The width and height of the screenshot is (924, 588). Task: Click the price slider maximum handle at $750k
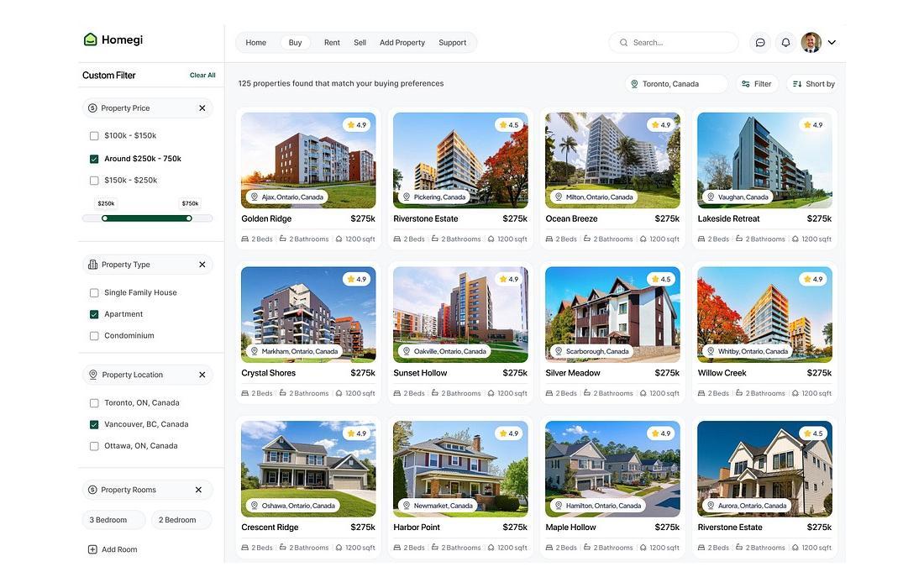coord(189,218)
